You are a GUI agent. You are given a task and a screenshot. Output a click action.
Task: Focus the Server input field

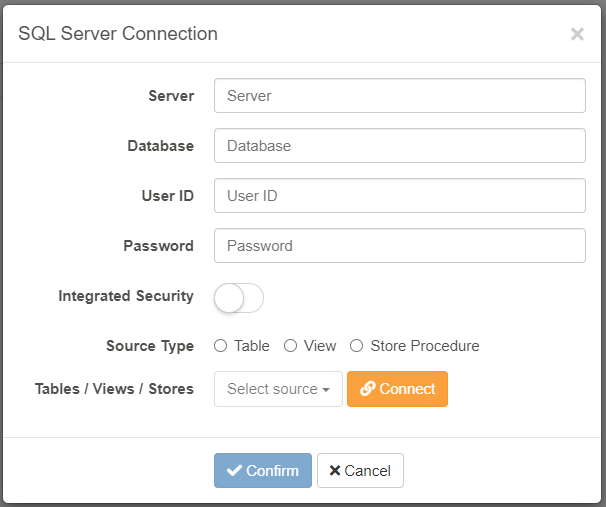coord(399,96)
